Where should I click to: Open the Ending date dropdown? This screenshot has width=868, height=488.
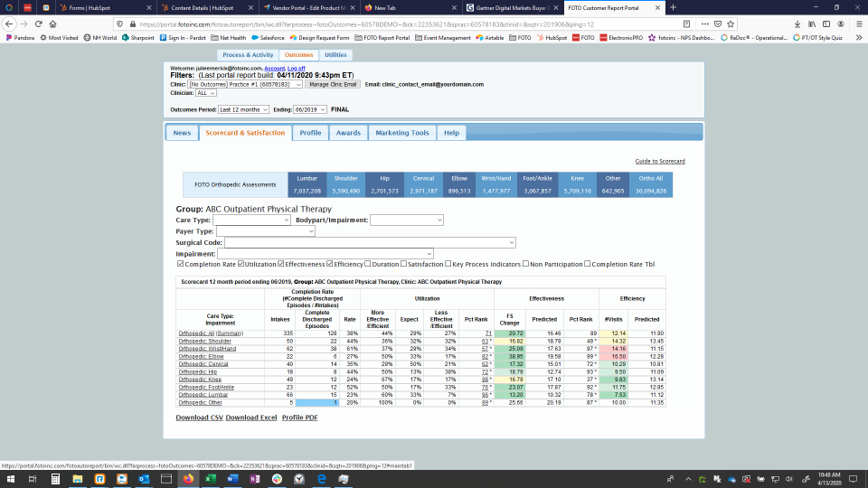[310, 109]
